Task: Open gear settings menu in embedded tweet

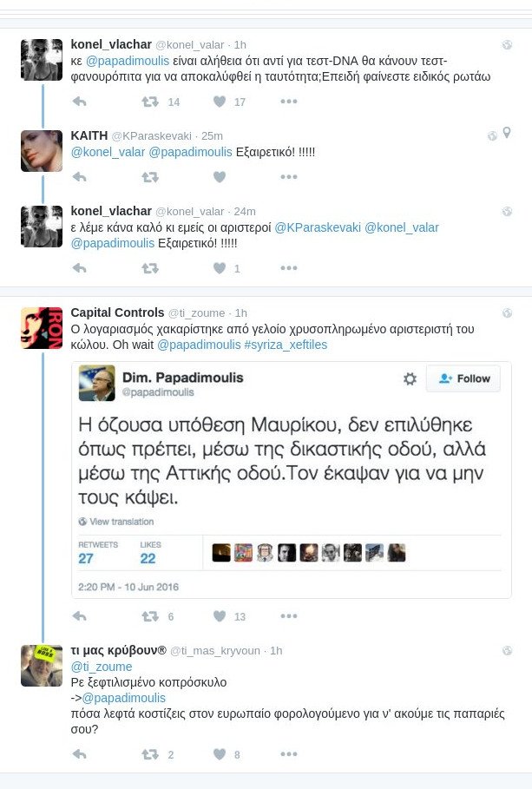Action: [x=410, y=378]
